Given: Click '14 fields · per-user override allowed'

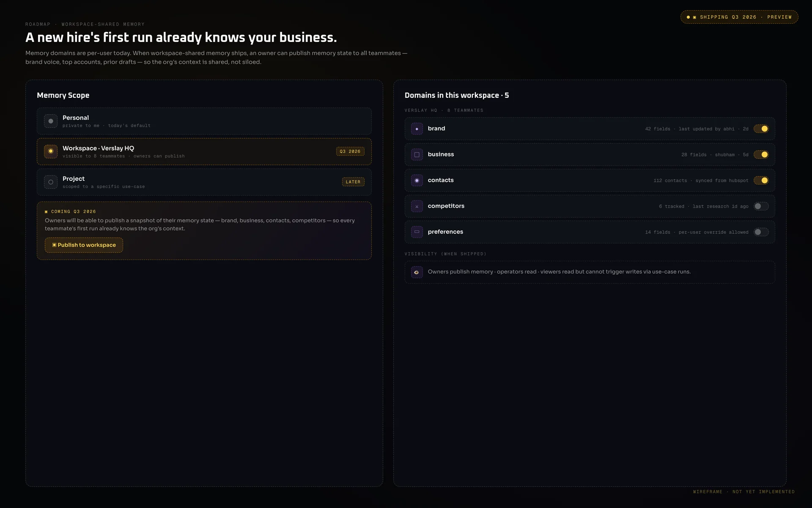Looking at the screenshot, I should pos(697,232).
